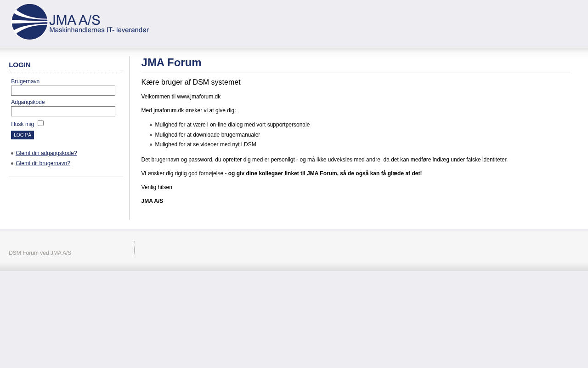This screenshot has width=588, height=368.
Task: Click the Brugernavn field label
Action: click(x=25, y=81)
